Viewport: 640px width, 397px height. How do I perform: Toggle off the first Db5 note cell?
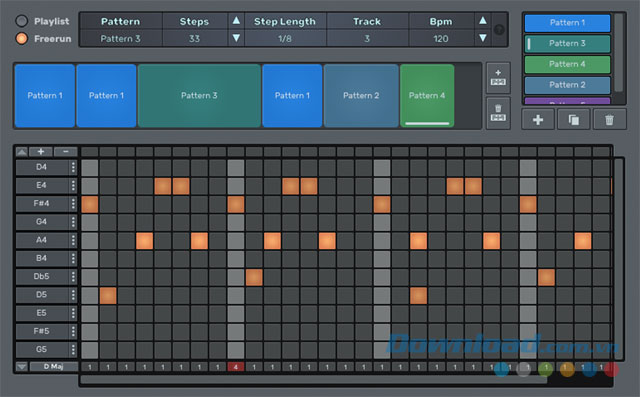[254, 277]
